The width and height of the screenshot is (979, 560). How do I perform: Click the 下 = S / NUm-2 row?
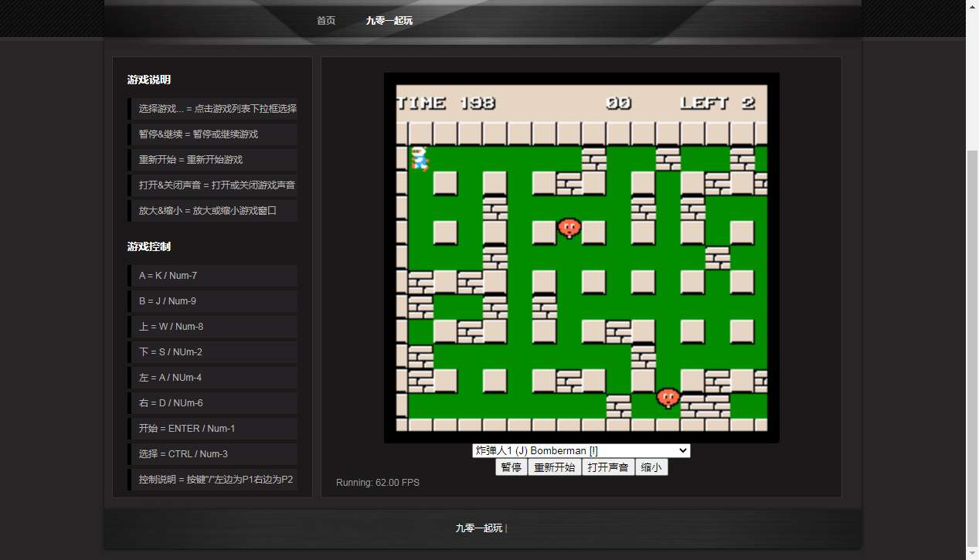pos(212,352)
